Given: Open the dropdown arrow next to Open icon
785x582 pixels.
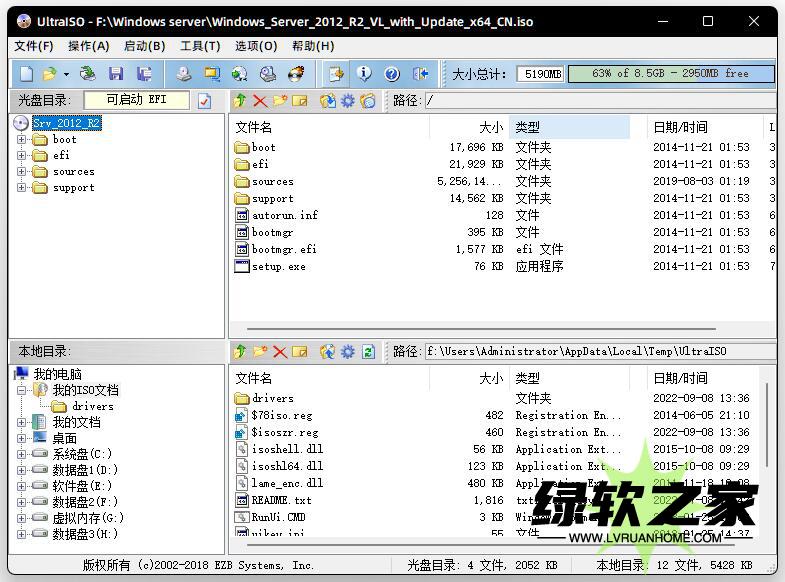Looking at the screenshot, I should tap(66, 74).
